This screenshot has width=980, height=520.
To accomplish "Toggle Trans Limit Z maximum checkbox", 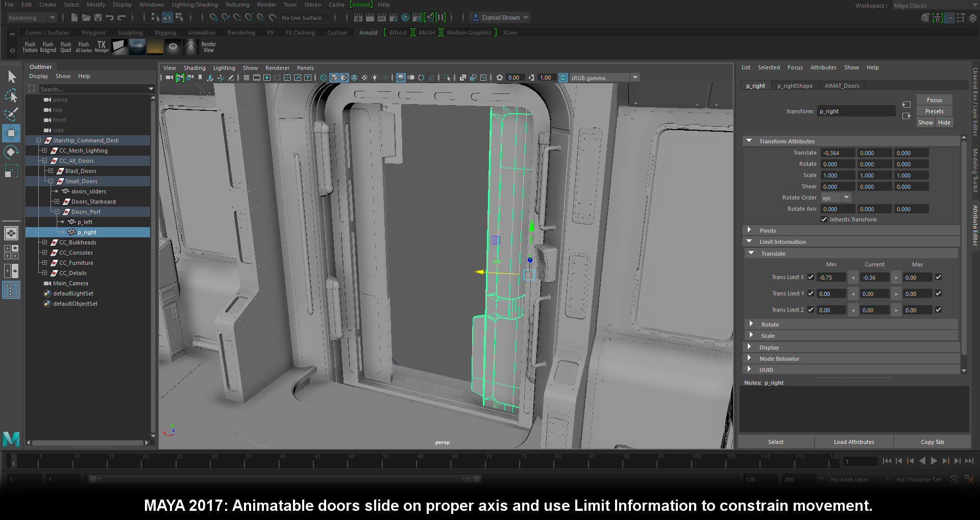I will click(x=938, y=310).
